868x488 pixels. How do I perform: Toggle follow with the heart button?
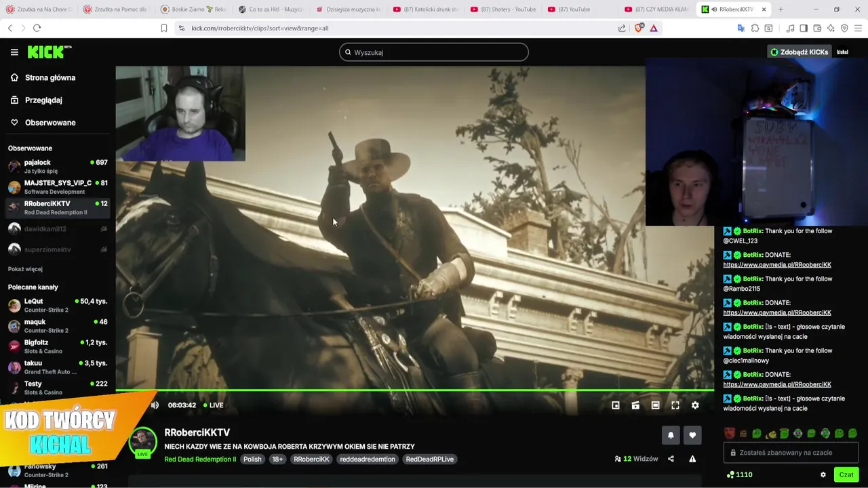[692, 435]
